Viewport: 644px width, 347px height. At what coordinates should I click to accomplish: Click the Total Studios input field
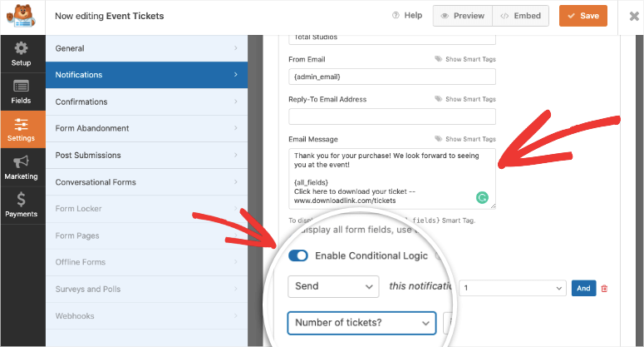pyautogui.click(x=392, y=39)
